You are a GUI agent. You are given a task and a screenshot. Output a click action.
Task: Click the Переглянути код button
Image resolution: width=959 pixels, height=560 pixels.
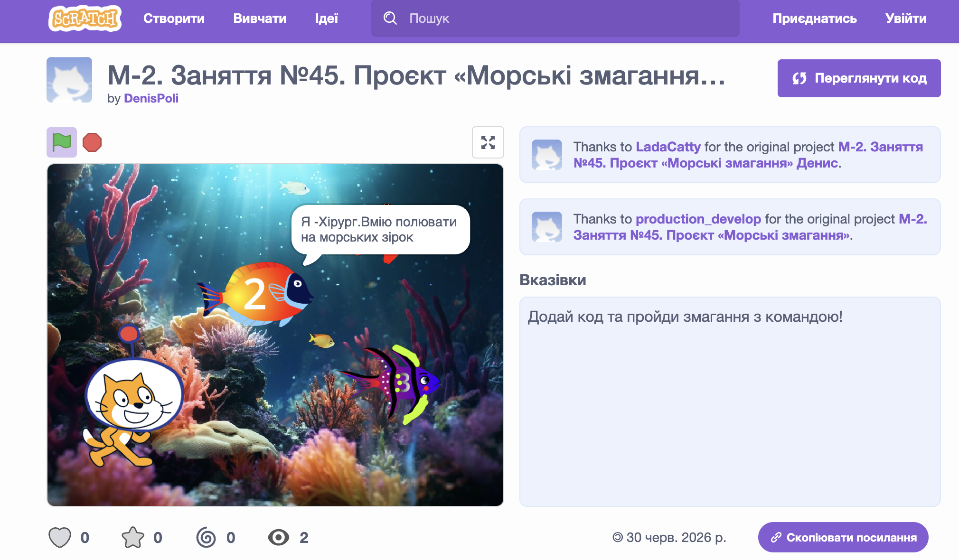point(859,78)
